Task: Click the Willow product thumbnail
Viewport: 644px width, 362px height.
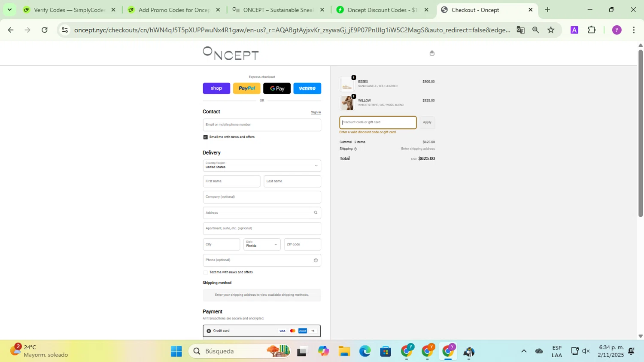Action: click(x=347, y=103)
